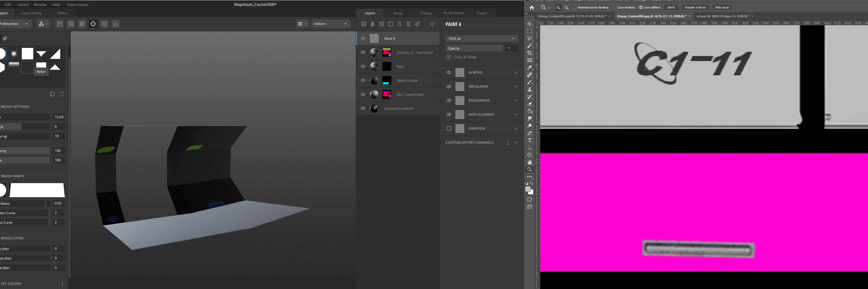The width and height of the screenshot is (868, 289).
Task: Click the zoom out magnifier in options bar
Action: (566, 7)
